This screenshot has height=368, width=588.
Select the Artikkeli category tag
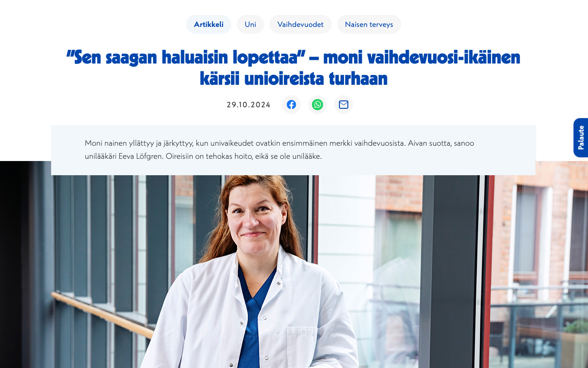(x=209, y=24)
